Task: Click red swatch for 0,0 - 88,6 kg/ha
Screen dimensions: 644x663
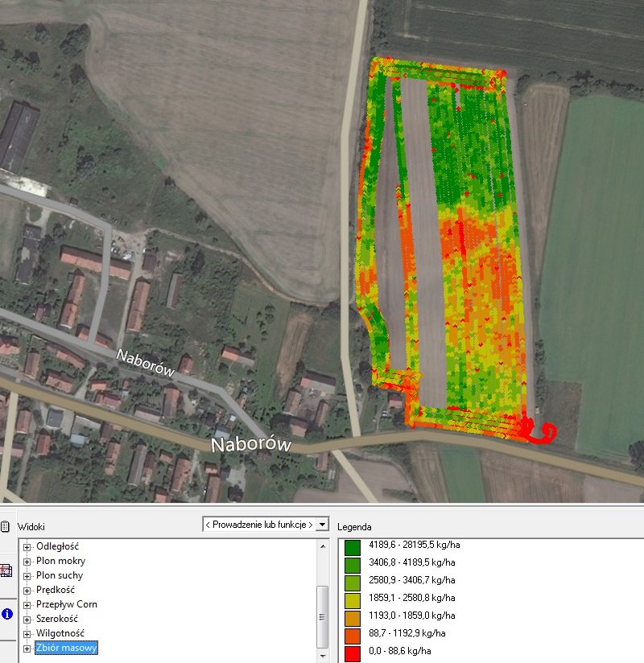Action: pos(352,653)
